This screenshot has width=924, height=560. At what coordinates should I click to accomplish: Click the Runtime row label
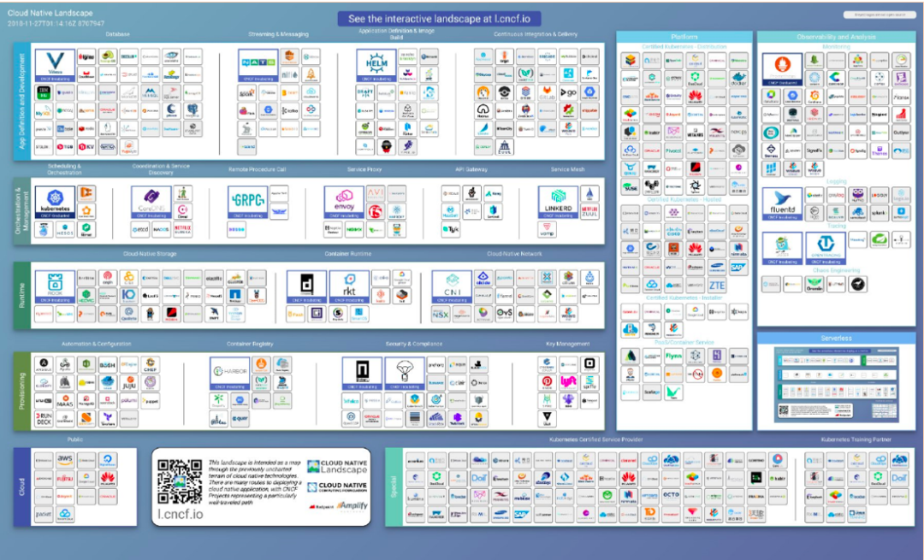pyautogui.click(x=21, y=296)
